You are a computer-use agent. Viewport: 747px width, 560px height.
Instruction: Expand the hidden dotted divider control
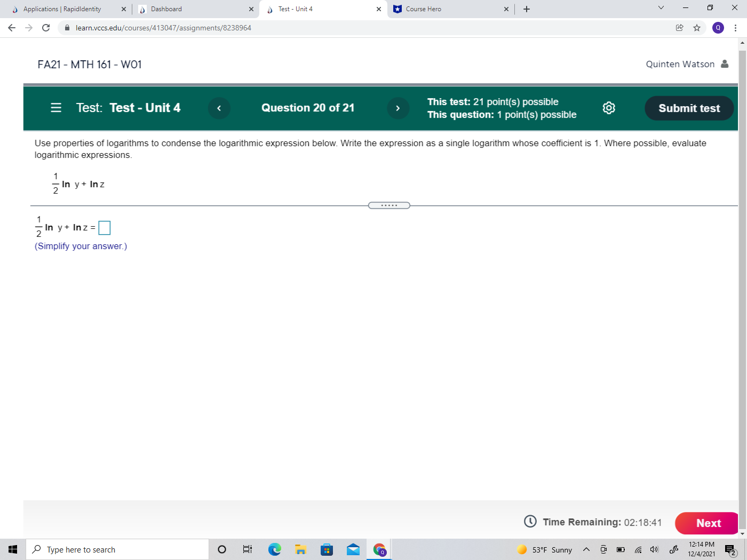[x=389, y=205]
